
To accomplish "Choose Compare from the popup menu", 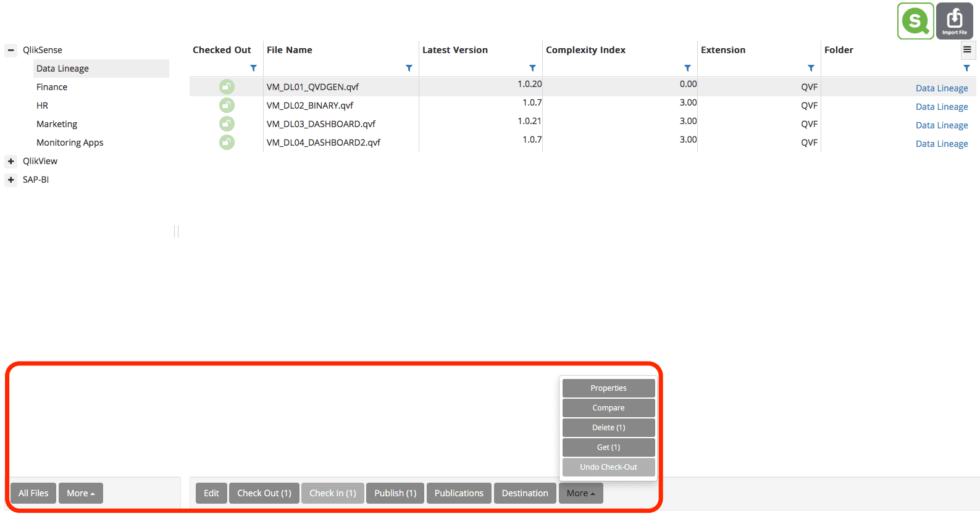I will coord(608,408).
